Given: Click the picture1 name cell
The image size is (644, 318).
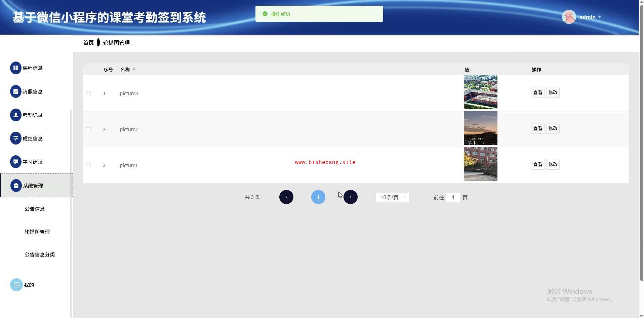Looking at the screenshot, I should [x=129, y=165].
